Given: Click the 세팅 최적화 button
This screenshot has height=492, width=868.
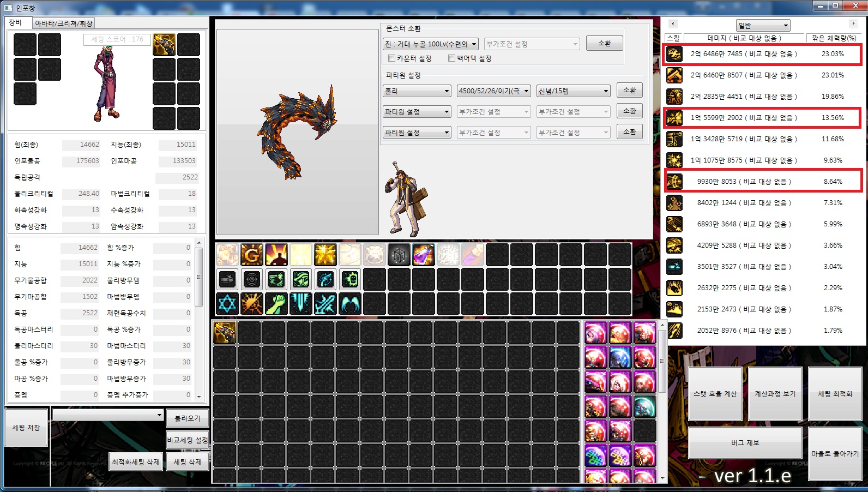Looking at the screenshot, I should pyautogui.click(x=835, y=394).
